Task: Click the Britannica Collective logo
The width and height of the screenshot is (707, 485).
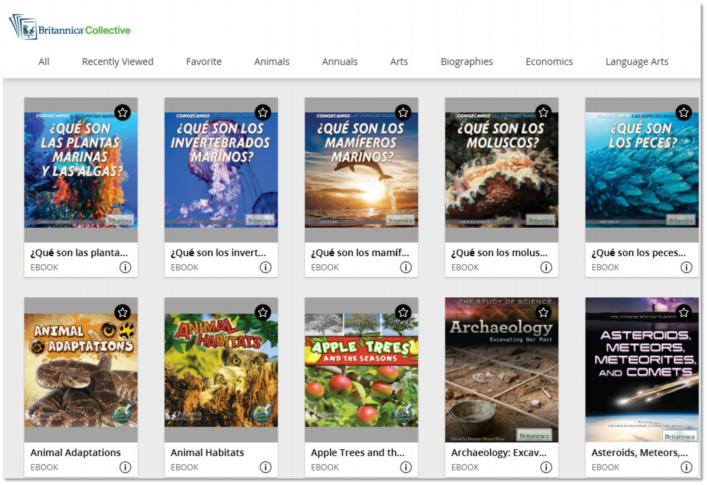Action: click(70, 27)
